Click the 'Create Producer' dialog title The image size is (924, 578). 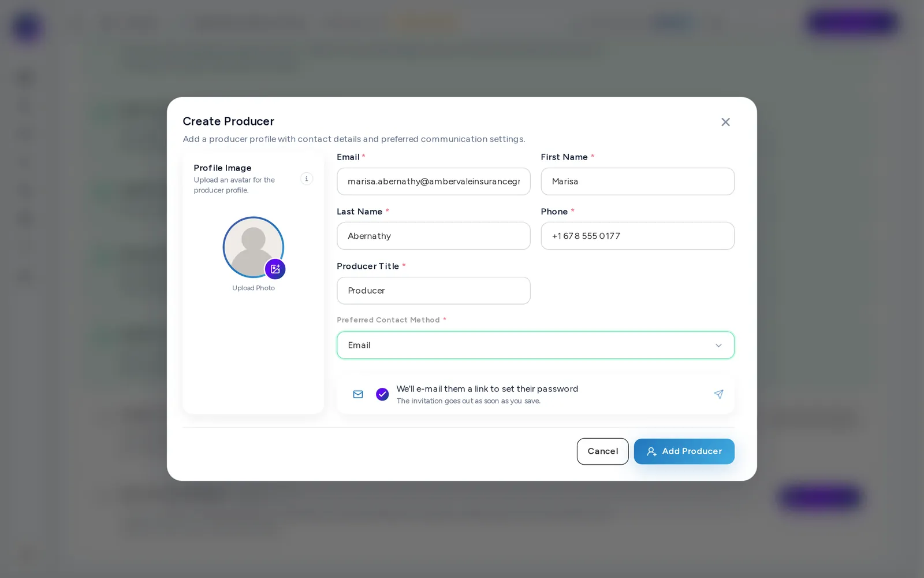point(228,121)
